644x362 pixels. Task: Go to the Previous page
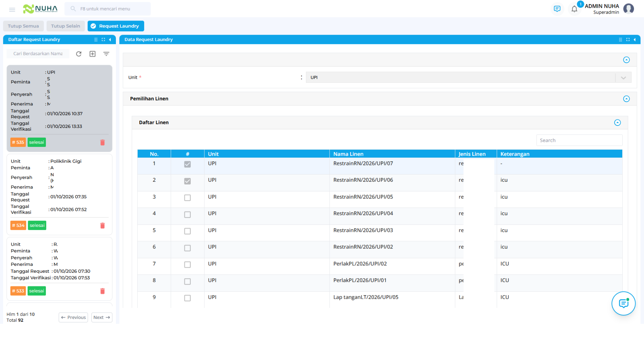(73, 317)
